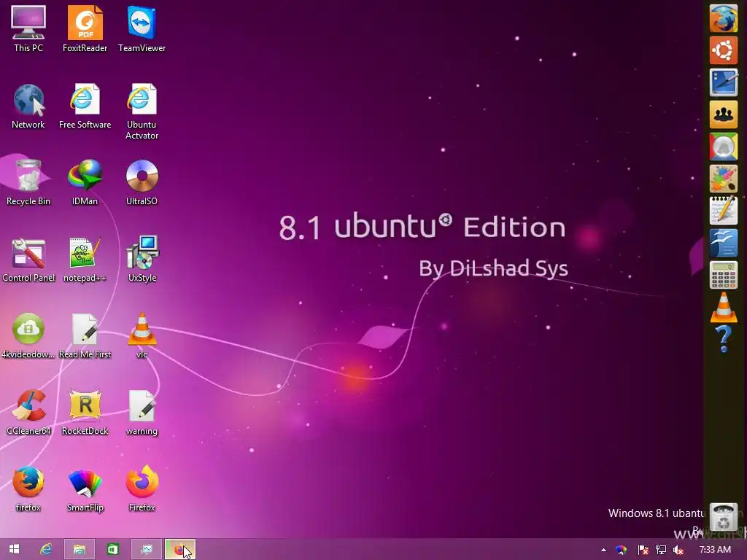Open the users group dock icon

tap(723, 114)
